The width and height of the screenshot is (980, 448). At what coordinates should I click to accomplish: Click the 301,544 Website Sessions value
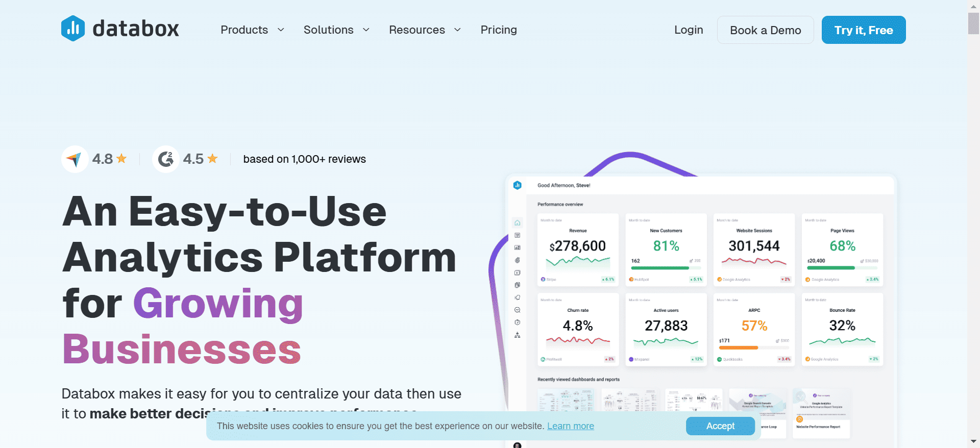pyautogui.click(x=754, y=246)
